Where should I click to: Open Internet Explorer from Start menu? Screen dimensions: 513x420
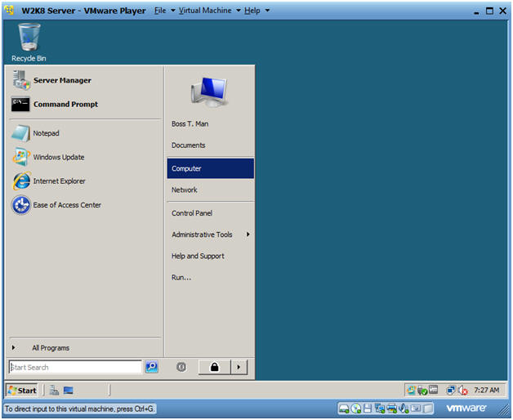pyautogui.click(x=49, y=181)
